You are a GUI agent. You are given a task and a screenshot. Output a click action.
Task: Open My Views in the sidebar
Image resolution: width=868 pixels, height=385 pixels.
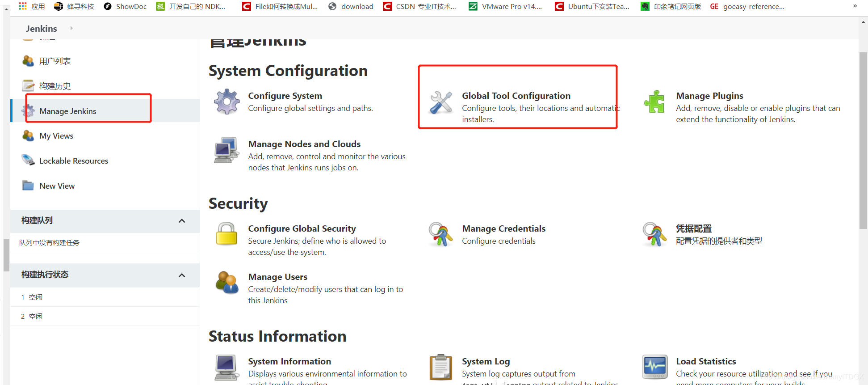click(x=56, y=135)
